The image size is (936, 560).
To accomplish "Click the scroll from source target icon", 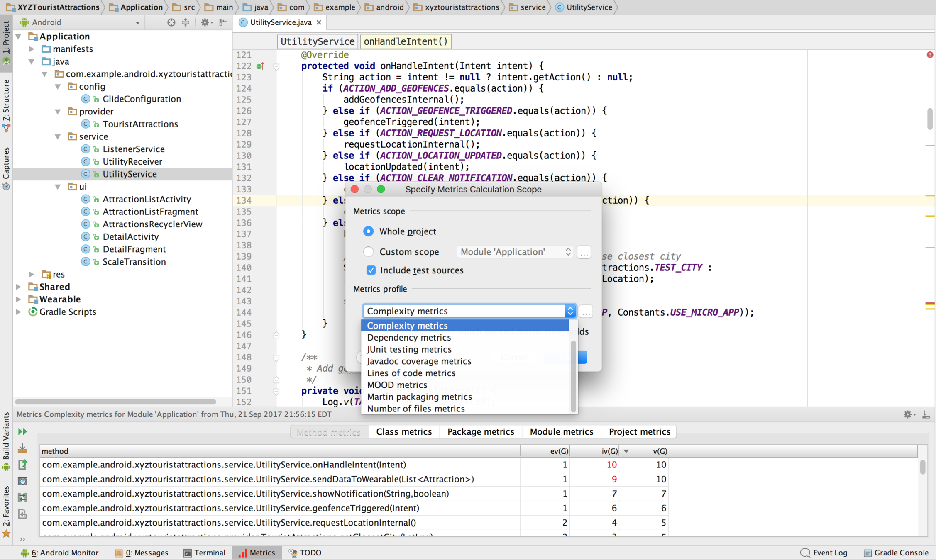I will coord(171,22).
